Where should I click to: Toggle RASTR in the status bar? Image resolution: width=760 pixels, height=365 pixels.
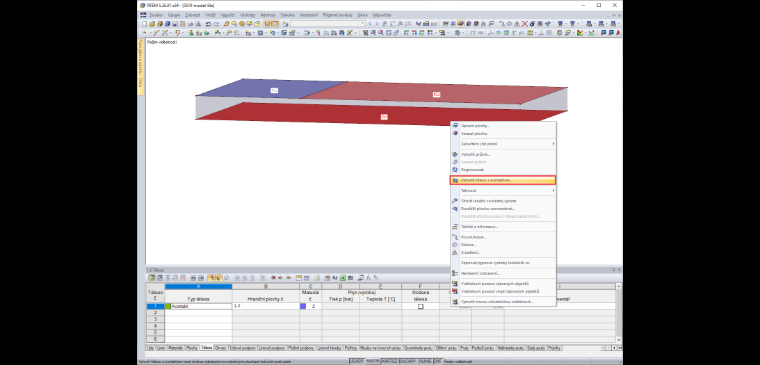(372, 361)
